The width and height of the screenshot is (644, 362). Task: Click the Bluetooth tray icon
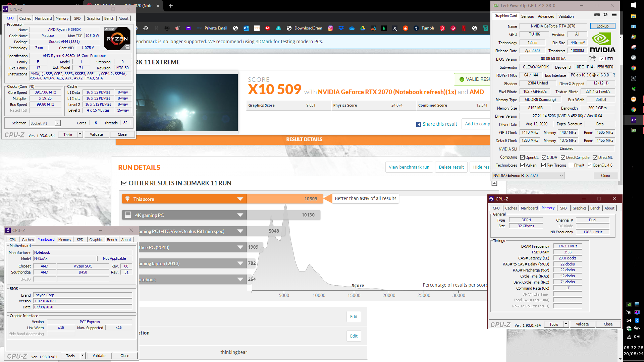pyautogui.click(x=637, y=320)
